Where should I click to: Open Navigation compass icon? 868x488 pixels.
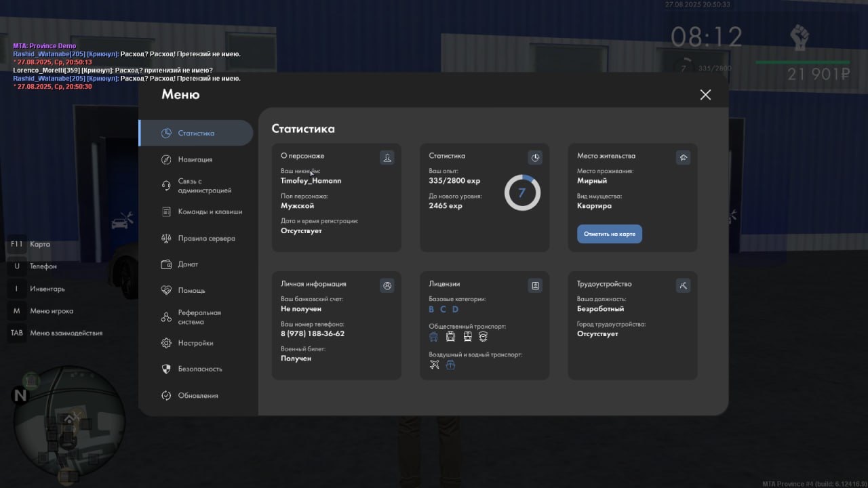point(166,159)
